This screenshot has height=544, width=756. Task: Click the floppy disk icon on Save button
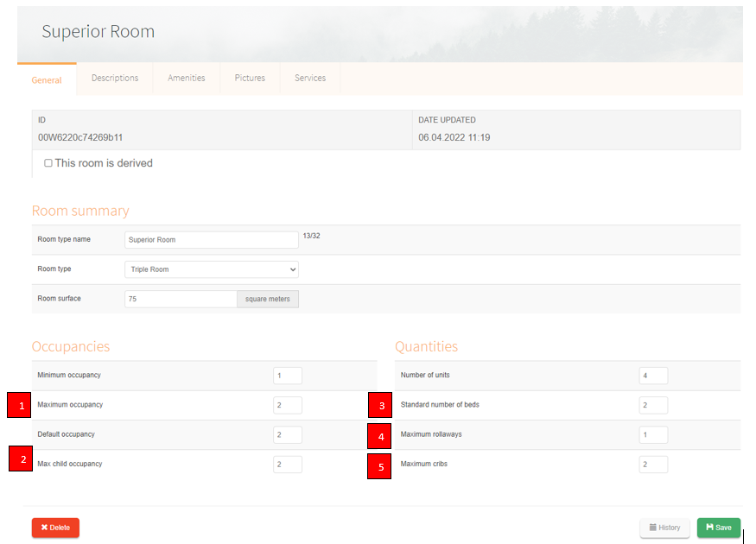pos(708,528)
